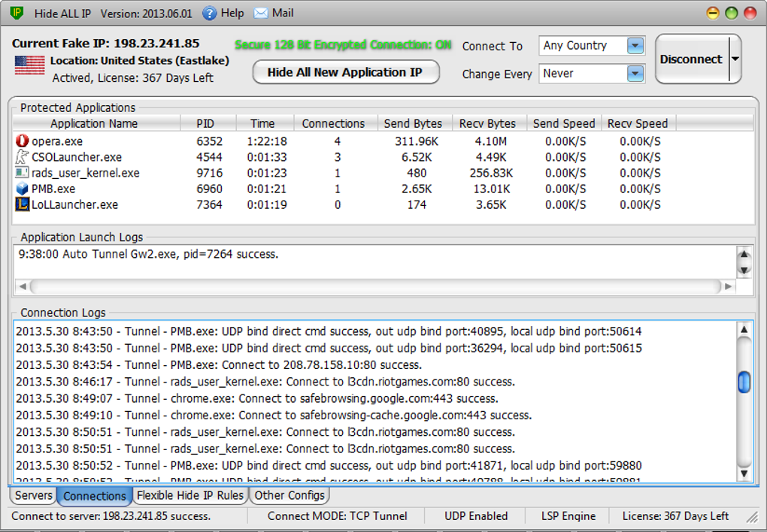Click the Mail envelope icon
This screenshot has height=532, width=767.
point(261,14)
